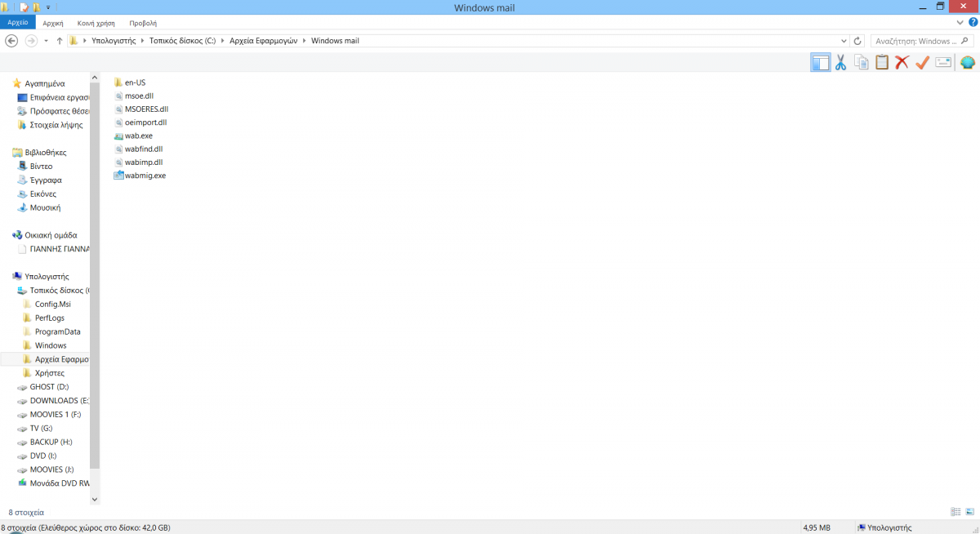Open Μονάδα DVD RW drive in tree
Image resolution: width=980 pixels, height=534 pixels.
coord(53,483)
